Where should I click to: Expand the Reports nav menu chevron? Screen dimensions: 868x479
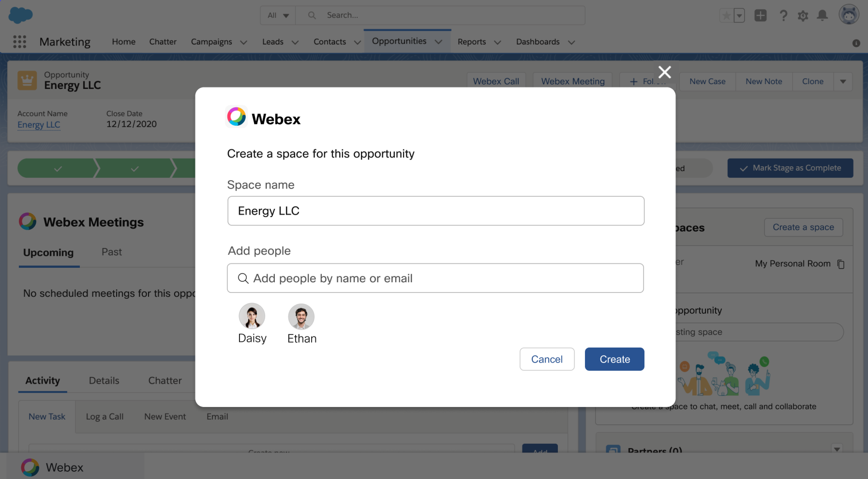pyautogui.click(x=497, y=42)
